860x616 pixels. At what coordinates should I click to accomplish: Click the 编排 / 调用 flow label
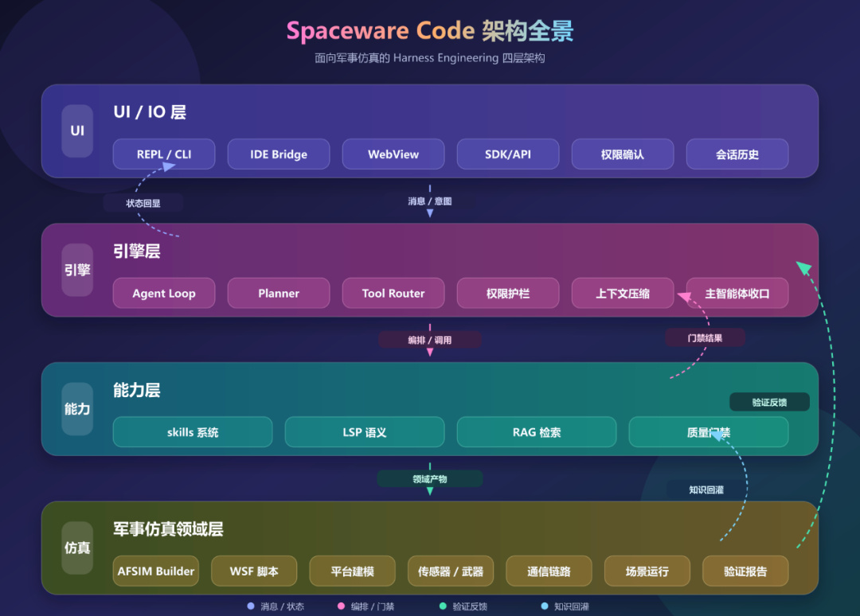(430, 340)
